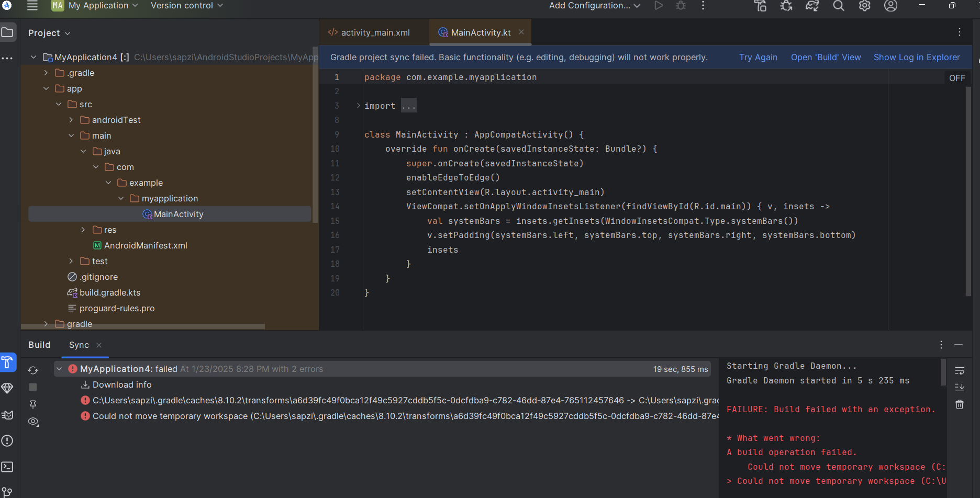Open the diamond gem tool window icon
Image resolution: width=980 pixels, height=498 pixels.
pyautogui.click(x=7, y=388)
